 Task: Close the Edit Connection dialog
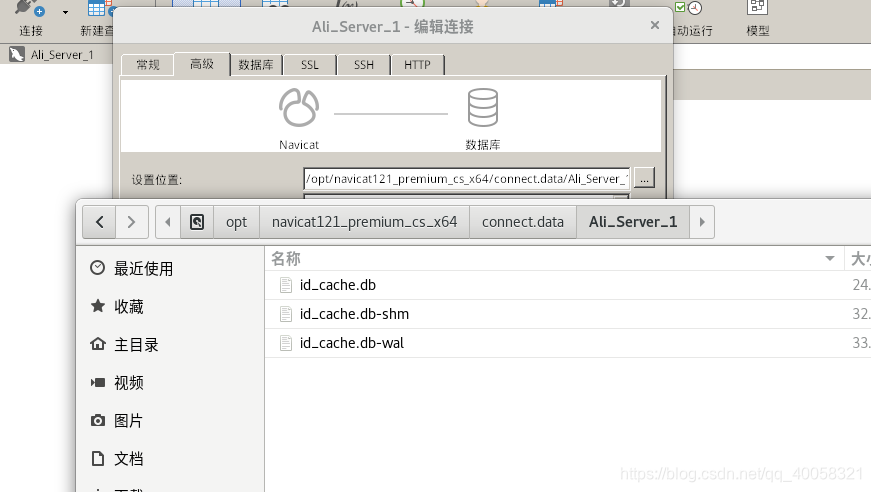coord(655,25)
